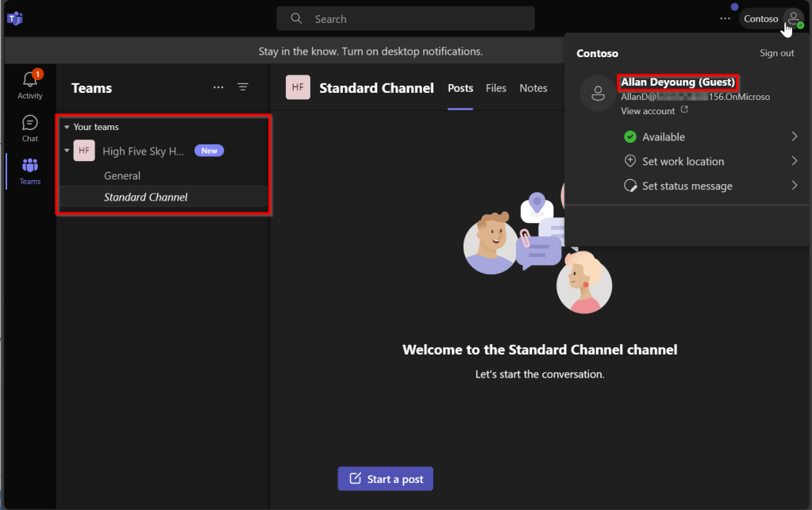Click the HF channel avatar in header
Image resolution: width=812 pixels, height=510 pixels.
point(298,88)
